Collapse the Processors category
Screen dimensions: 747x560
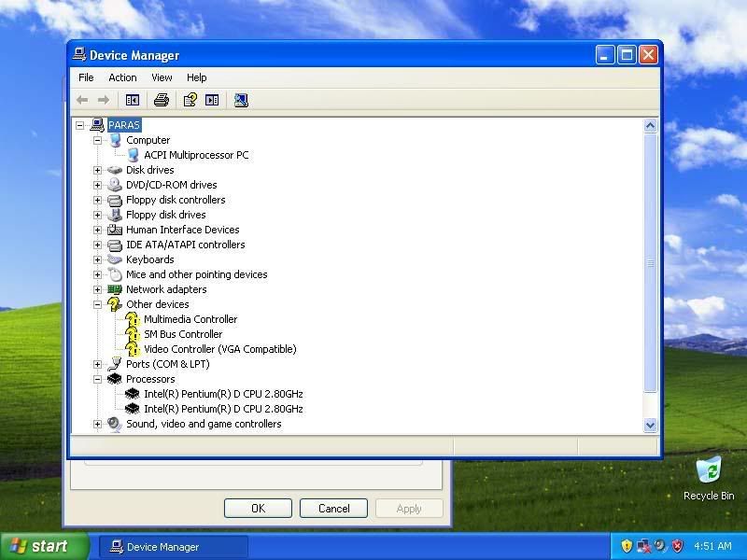coord(97,379)
